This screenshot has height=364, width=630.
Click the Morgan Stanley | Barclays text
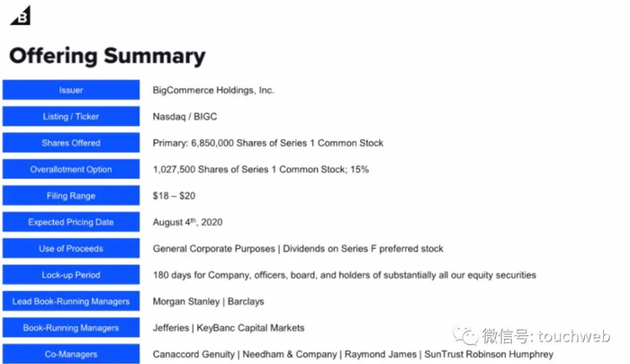(208, 302)
